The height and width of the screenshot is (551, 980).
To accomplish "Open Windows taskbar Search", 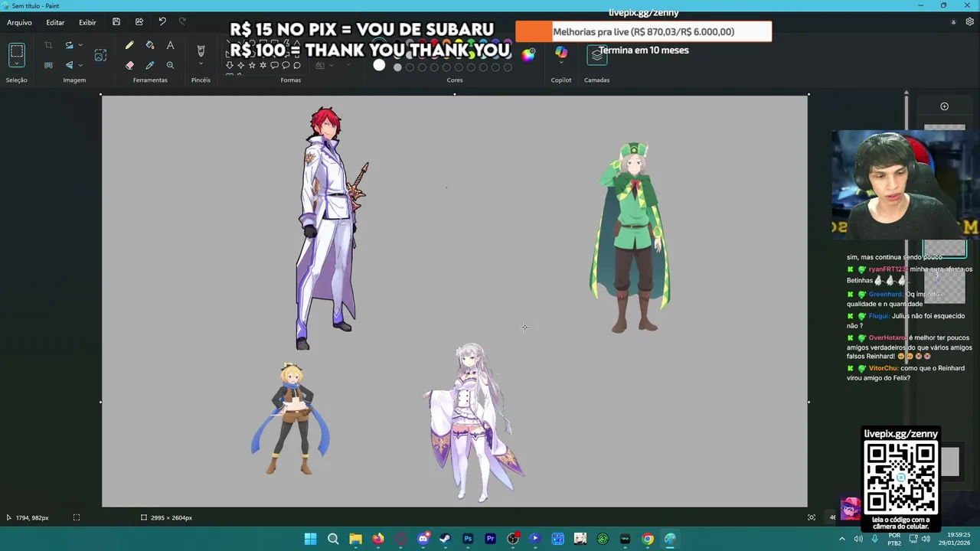I will [333, 539].
